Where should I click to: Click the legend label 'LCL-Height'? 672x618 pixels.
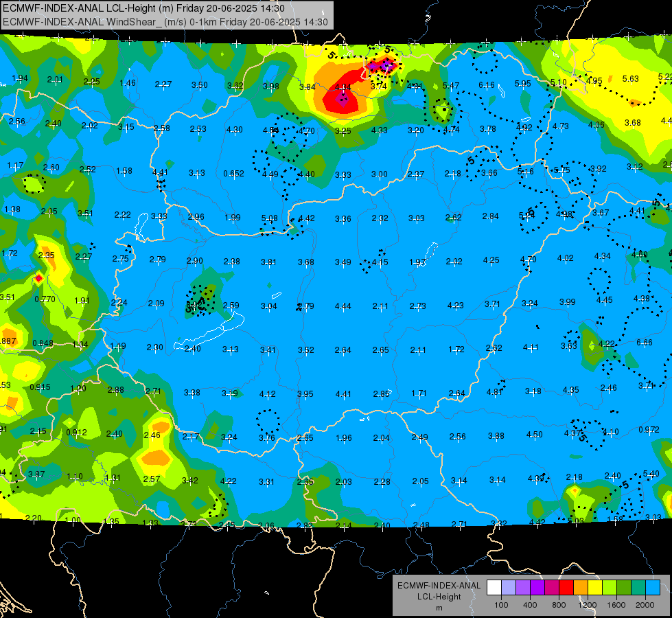(x=439, y=597)
